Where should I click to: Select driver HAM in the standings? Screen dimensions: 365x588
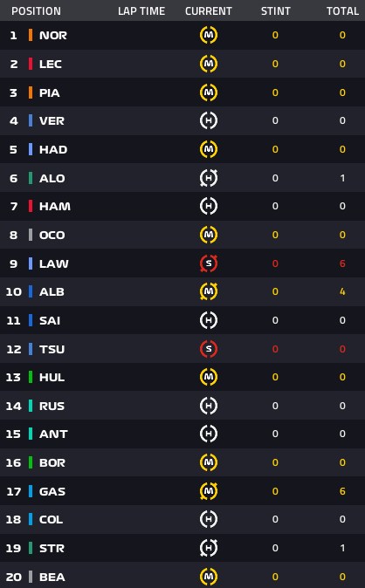tap(55, 206)
